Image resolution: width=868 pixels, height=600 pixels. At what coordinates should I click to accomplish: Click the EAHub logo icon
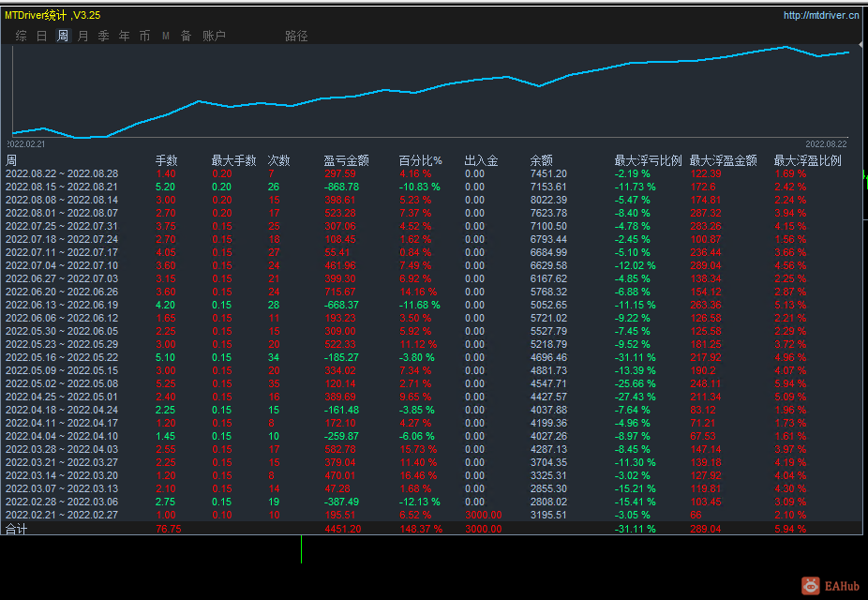811,585
